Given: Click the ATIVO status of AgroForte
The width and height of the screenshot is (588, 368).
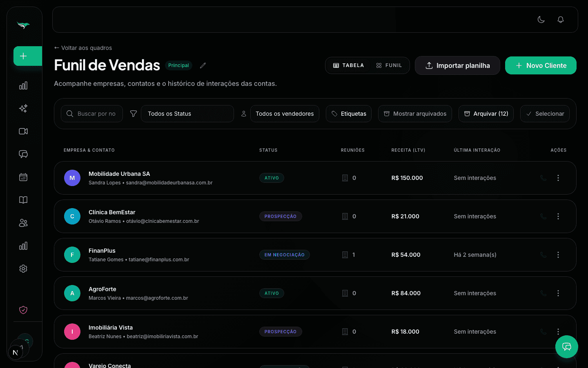Looking at the screenshot, I should 272,293.
